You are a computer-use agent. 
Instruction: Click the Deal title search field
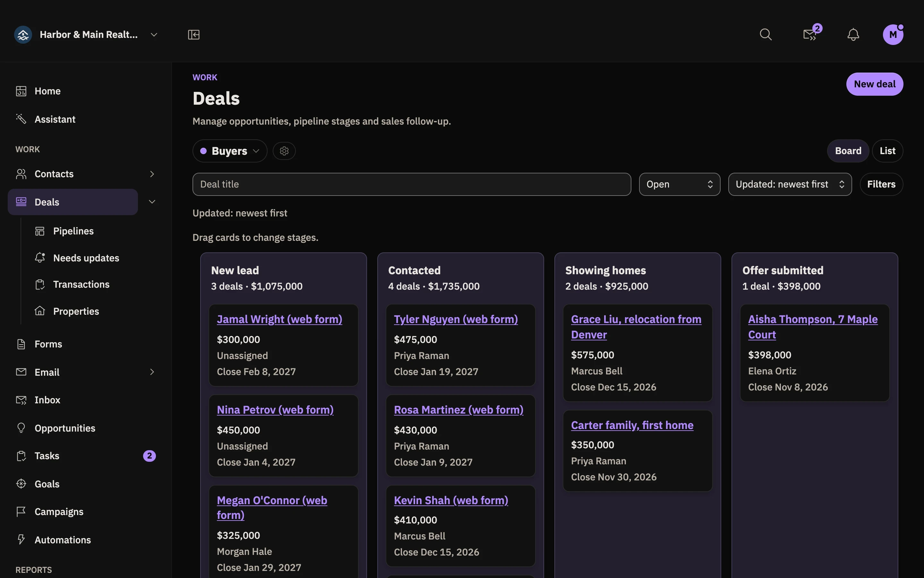point(412,184)
